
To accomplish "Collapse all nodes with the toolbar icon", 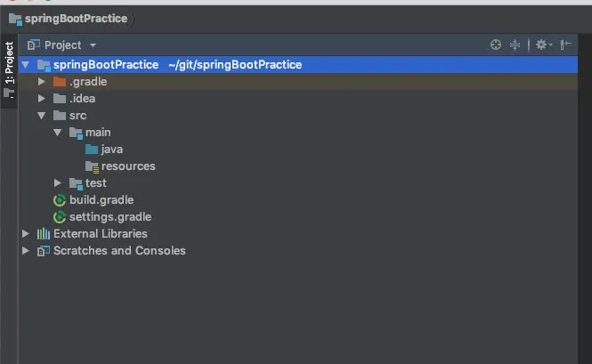I will coord(515,44).
